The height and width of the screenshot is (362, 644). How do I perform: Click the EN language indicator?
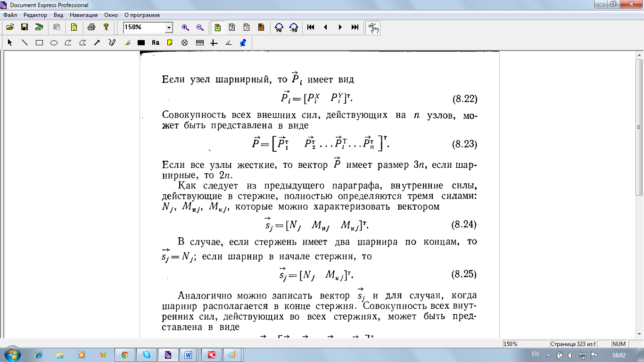(535, 354)
